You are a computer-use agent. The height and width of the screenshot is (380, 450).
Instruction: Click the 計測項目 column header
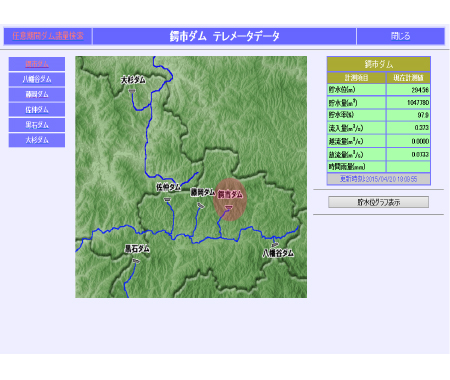pyautogui.click(x=356, y=78)
